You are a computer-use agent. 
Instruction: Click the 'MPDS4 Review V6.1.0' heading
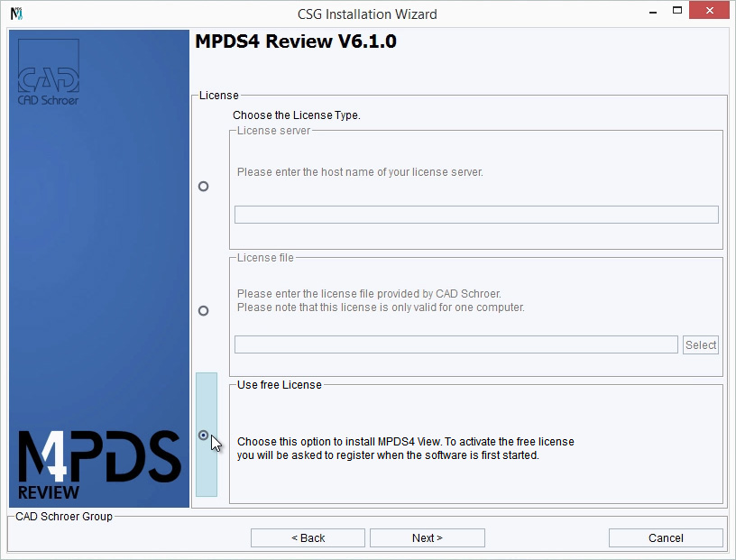coord(296,41)
